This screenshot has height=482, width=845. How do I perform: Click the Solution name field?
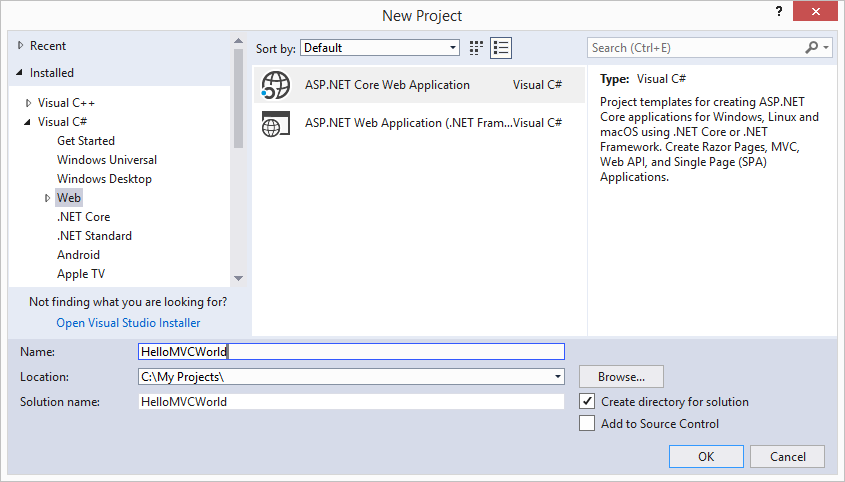pyautogui.click(x=351, y=401)
